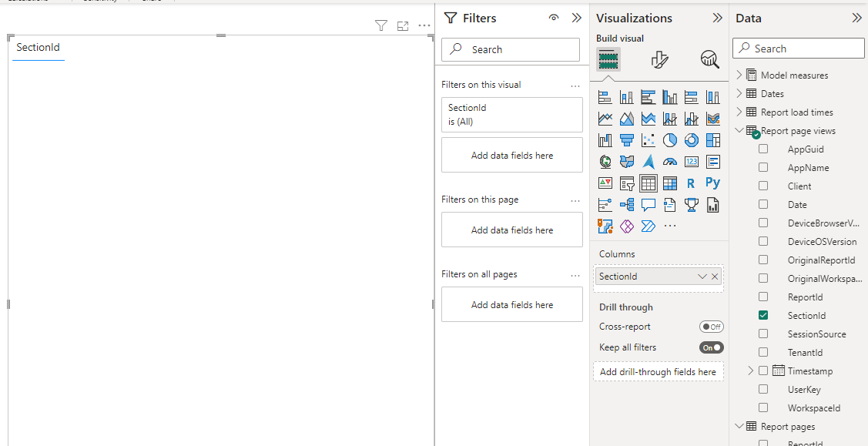The height and width of the screenshot is (446, 868).
Task: Choose the Decomposition tree visual
Action: pos(627,205)
